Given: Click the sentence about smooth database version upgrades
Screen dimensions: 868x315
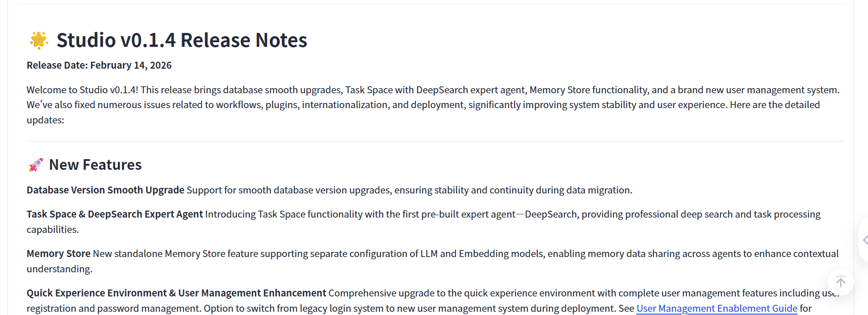Looking at the screenshot, I should coord(409,190).
